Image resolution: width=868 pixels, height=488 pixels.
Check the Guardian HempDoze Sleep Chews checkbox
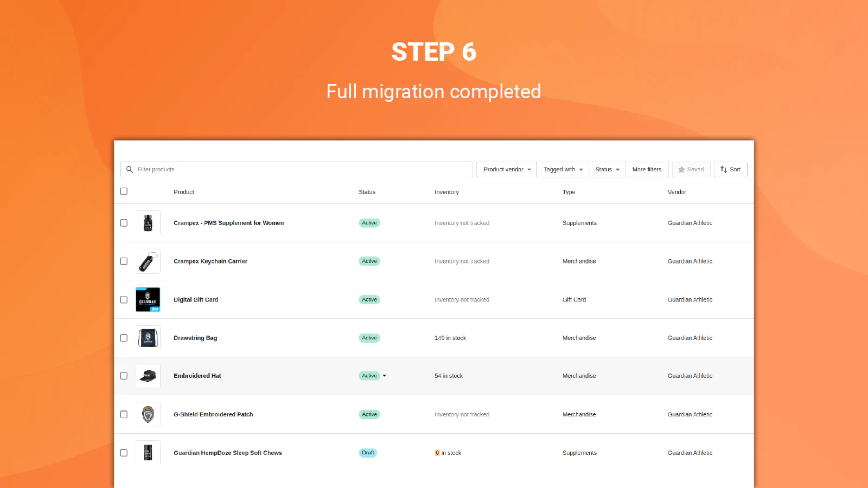124,453
